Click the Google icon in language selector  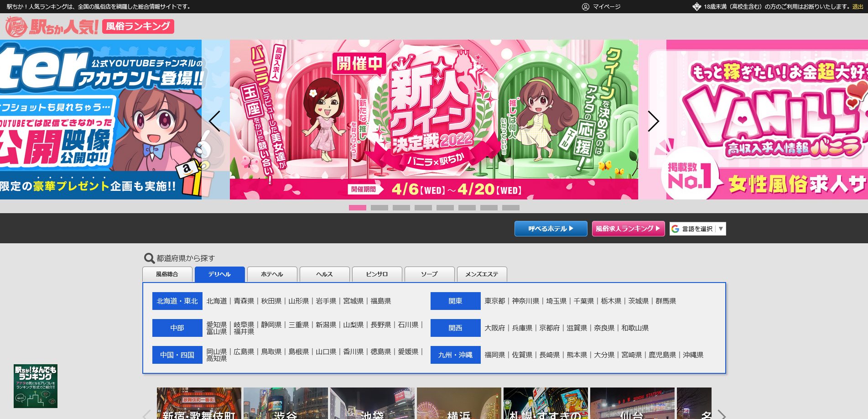point(675,229)
